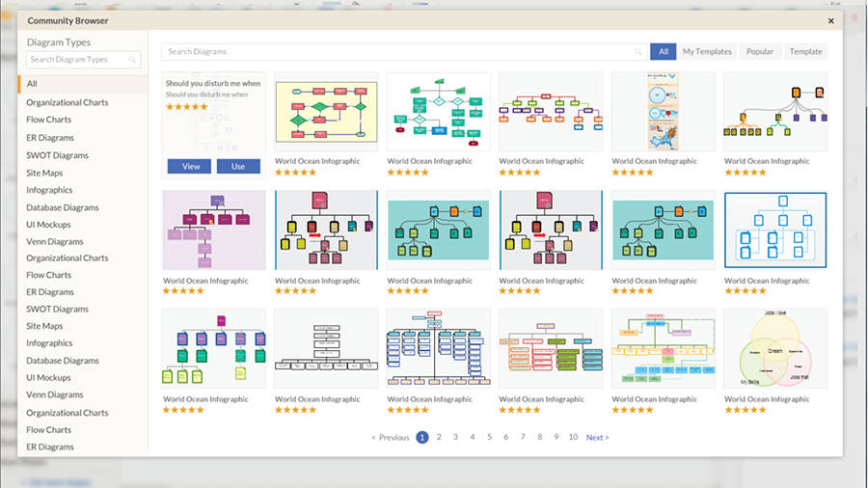Select the All filter tab

(663, 51)
